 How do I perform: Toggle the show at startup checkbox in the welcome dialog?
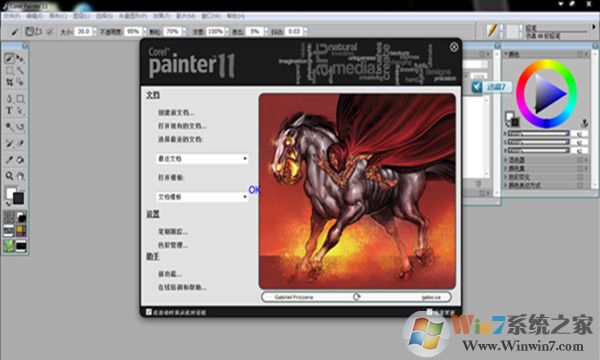(x=149, y=312)
